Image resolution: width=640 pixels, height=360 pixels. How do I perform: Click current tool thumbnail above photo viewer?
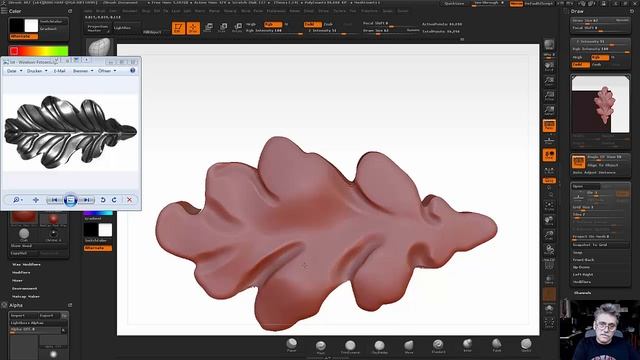click(99, 47)
